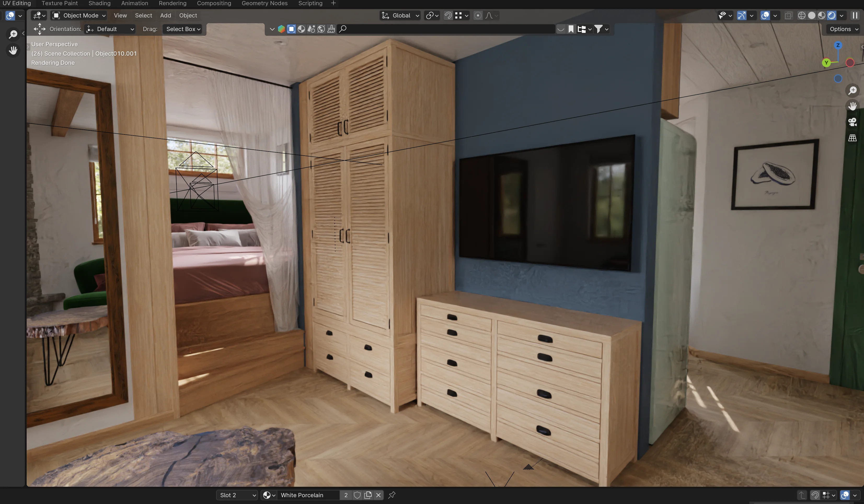
Task: Unlink the White Porcelain material
Action: 378,495
